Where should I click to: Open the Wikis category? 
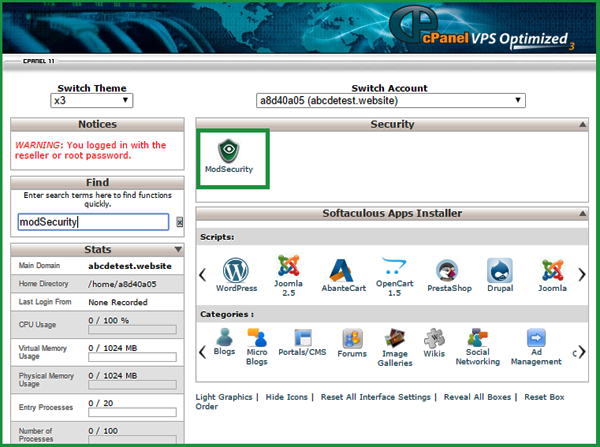(434, 343)
